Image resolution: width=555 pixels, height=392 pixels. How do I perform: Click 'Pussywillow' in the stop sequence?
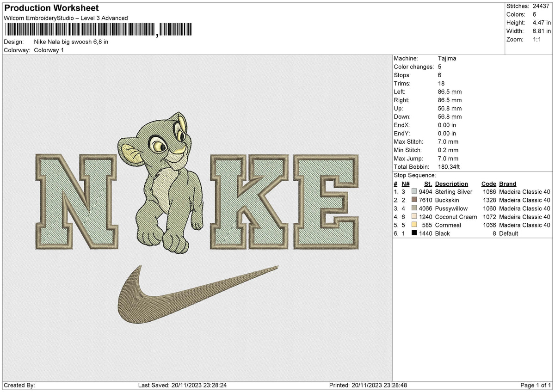tap(451, 208)
